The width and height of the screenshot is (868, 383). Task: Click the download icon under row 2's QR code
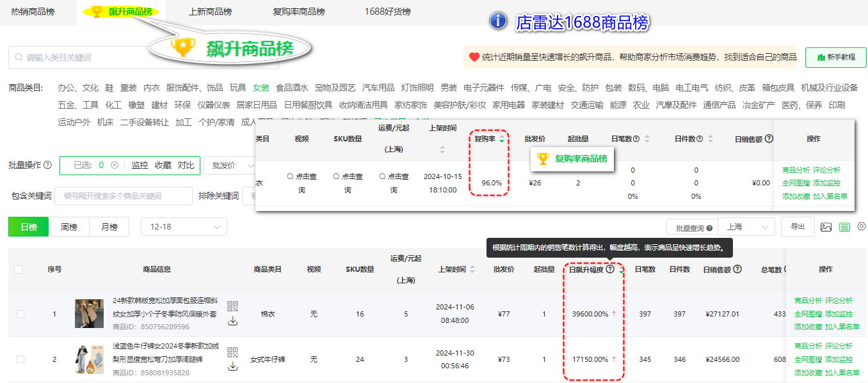pyautogui.click(x=233, y=367)
